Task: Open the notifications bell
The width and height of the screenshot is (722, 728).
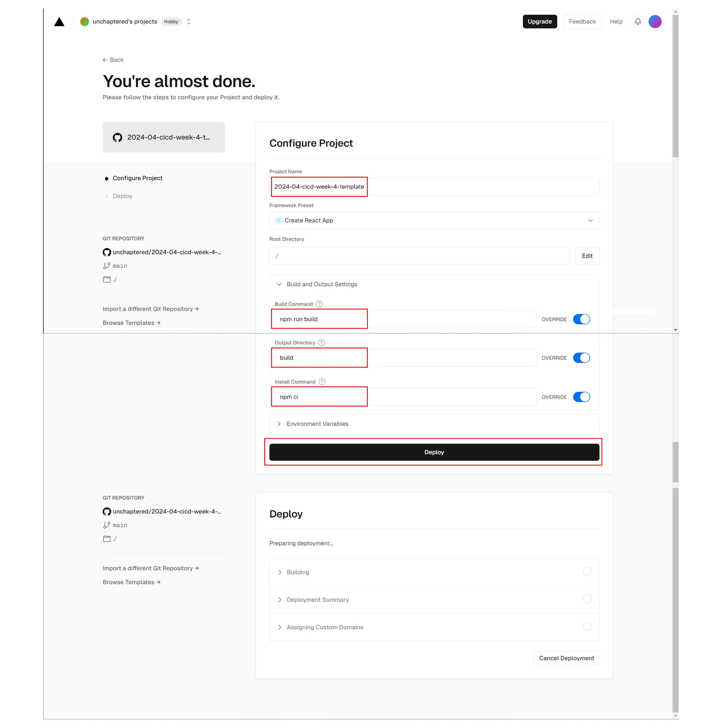Action: [638, 21]
